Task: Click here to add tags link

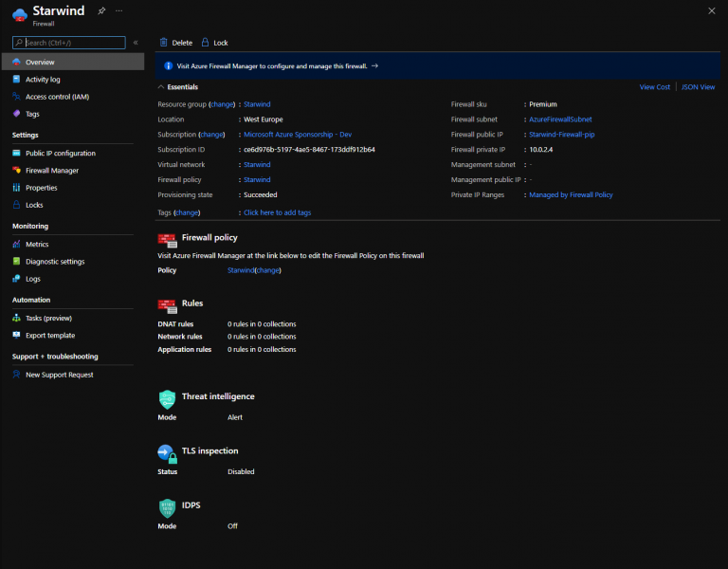Action: (277, 212)
